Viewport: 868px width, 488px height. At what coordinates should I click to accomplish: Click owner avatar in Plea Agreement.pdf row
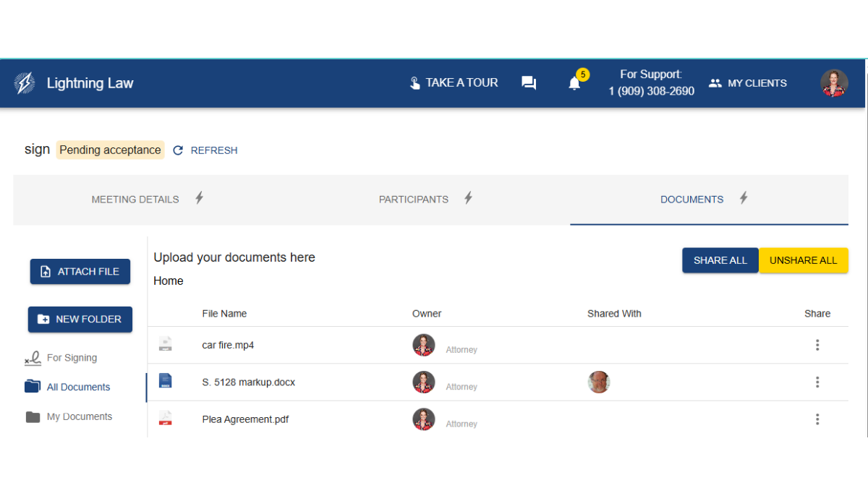(x=424, y=419)
